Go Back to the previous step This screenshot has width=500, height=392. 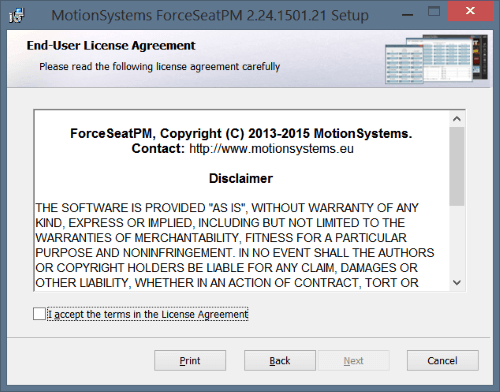tap(280, 360)
